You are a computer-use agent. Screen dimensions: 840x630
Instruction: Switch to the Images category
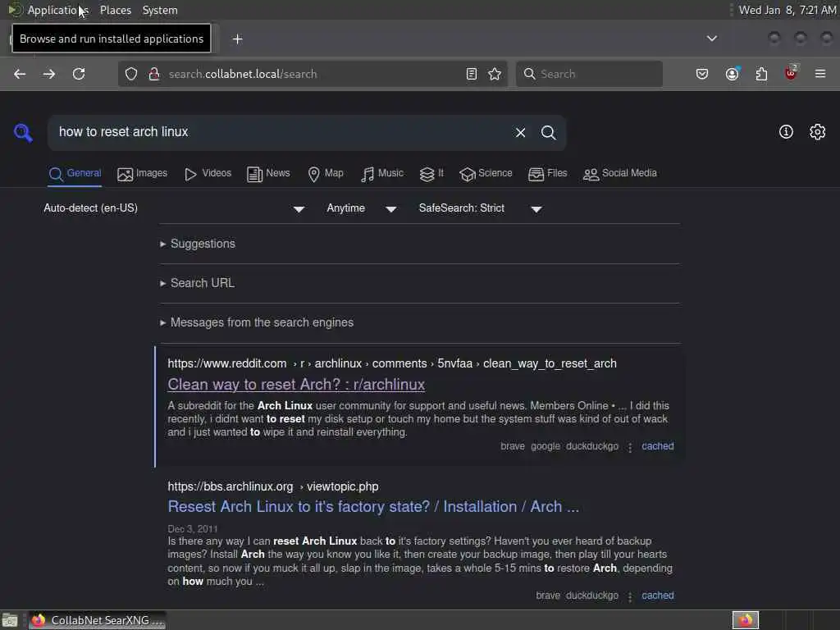click(142, 174)
